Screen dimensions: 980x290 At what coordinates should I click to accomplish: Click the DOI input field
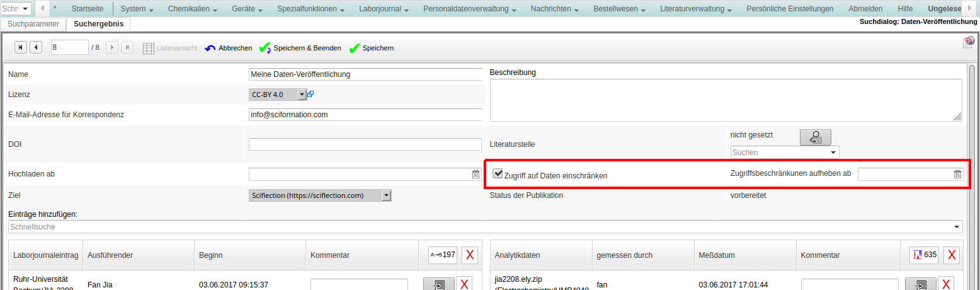click(x=365, y=144)
